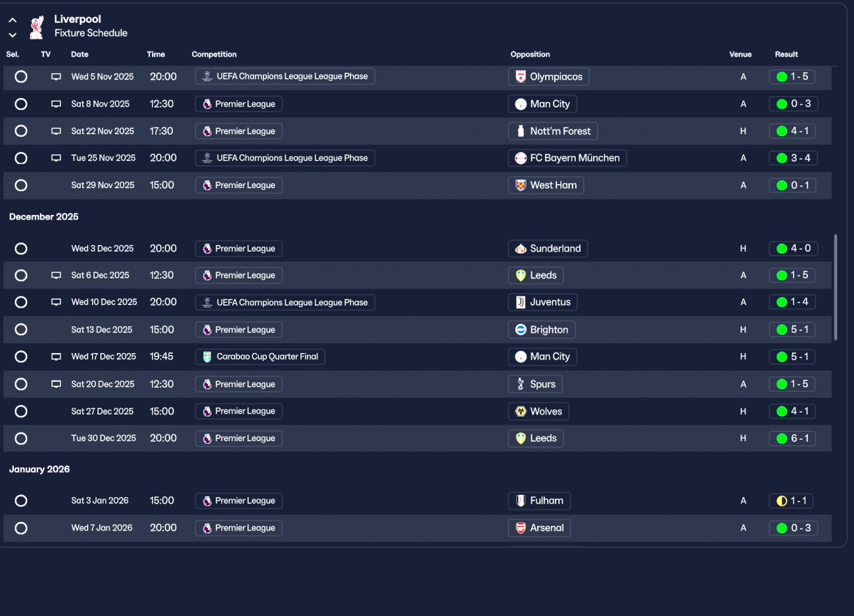The width and height of the screenshot is (854, 616).
Task: Click the Liverpool club crest icon
Action: [x=36, y=27]
